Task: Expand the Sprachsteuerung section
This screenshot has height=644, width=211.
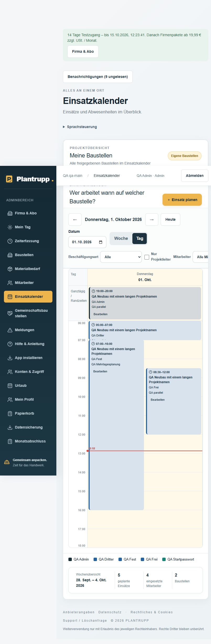Action: (80, 127)
